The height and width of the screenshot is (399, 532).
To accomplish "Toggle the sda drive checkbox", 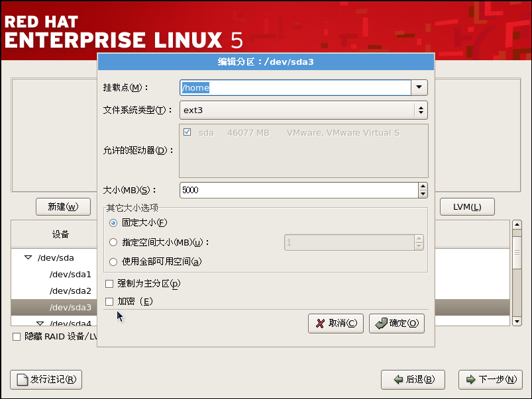I will (187, 132).
